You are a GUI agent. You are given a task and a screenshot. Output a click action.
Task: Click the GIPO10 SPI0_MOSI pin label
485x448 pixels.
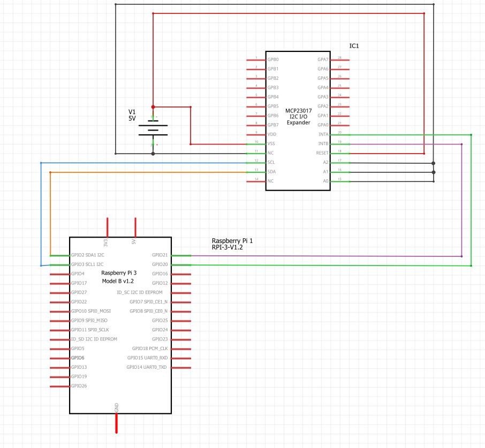click(91, 311)
